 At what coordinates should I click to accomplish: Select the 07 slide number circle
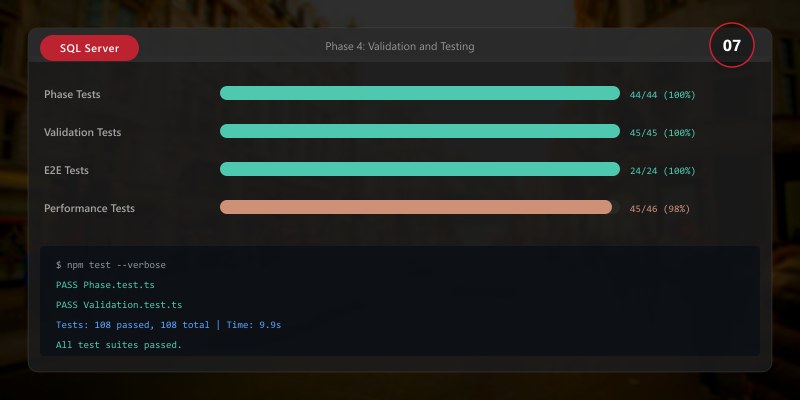pyautogui.click(x=732, y=45)
